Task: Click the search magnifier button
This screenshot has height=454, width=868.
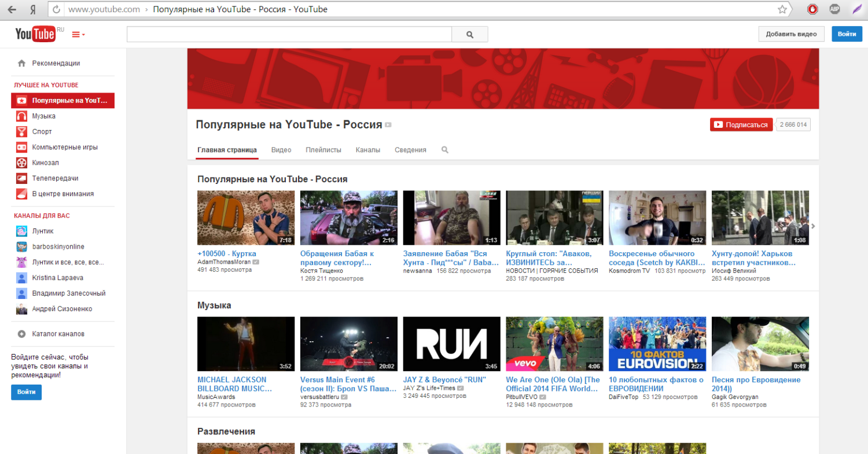Action: (470, 35)
